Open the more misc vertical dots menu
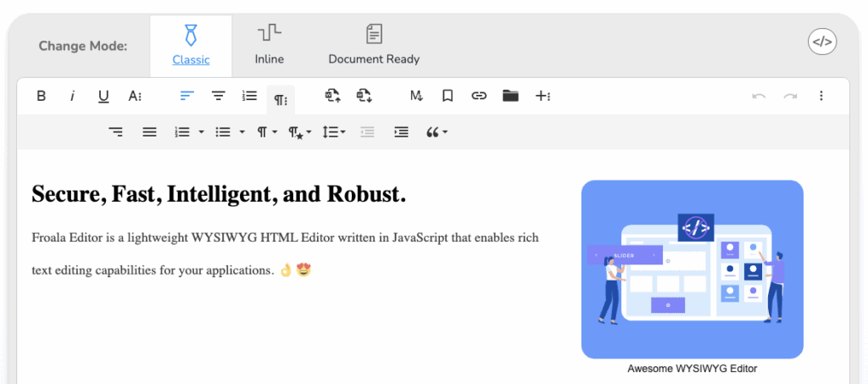This screenshot has width=868, height=384. point(821,96)
